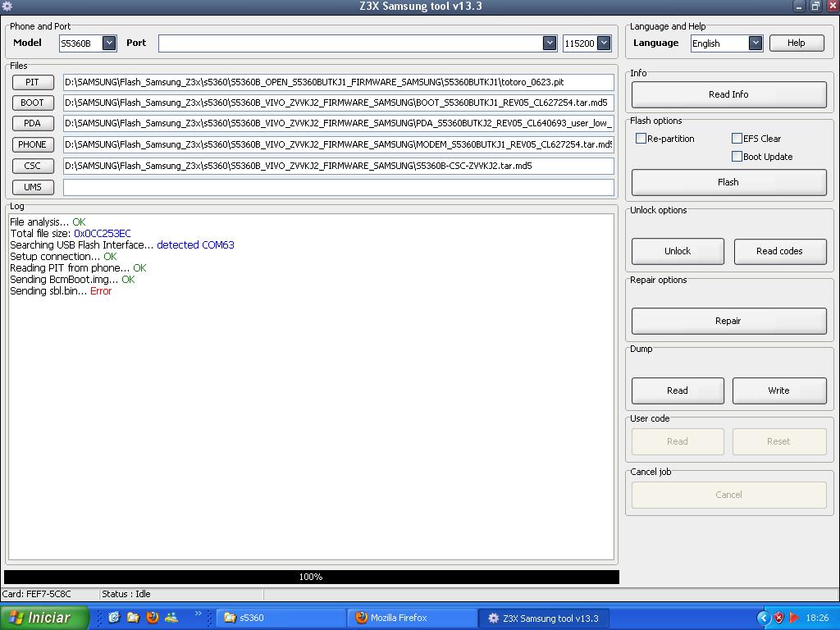This screenshot has height=630, width=840.
Task: Expand hidden quick launch items chevron
Action: tap(199, 614)
